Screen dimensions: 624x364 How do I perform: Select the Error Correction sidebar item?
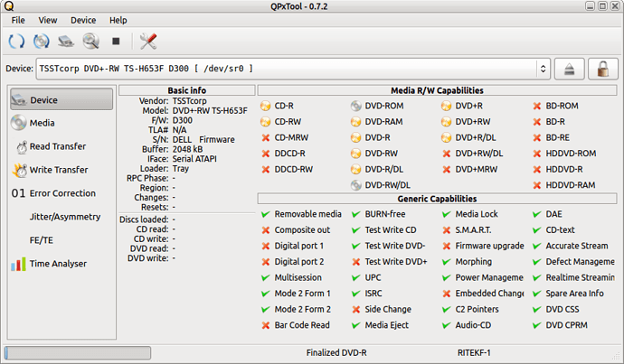click(61, 193)
